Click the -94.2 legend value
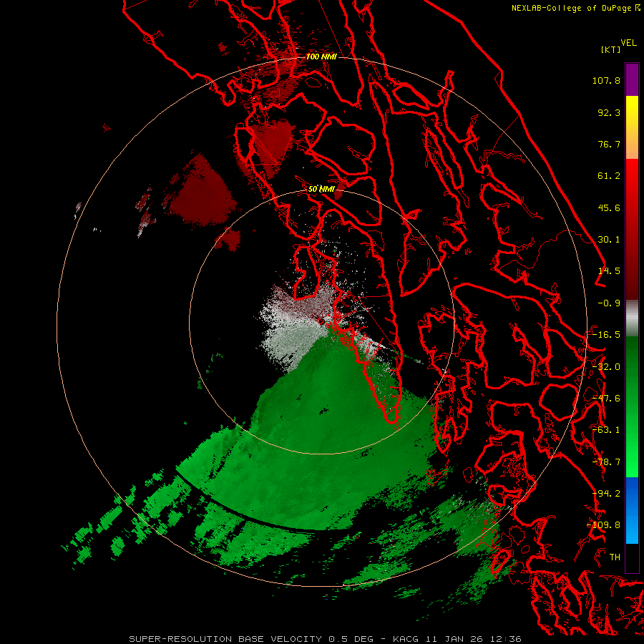Screen dimensions: 644x644 [x=606, y=494]
